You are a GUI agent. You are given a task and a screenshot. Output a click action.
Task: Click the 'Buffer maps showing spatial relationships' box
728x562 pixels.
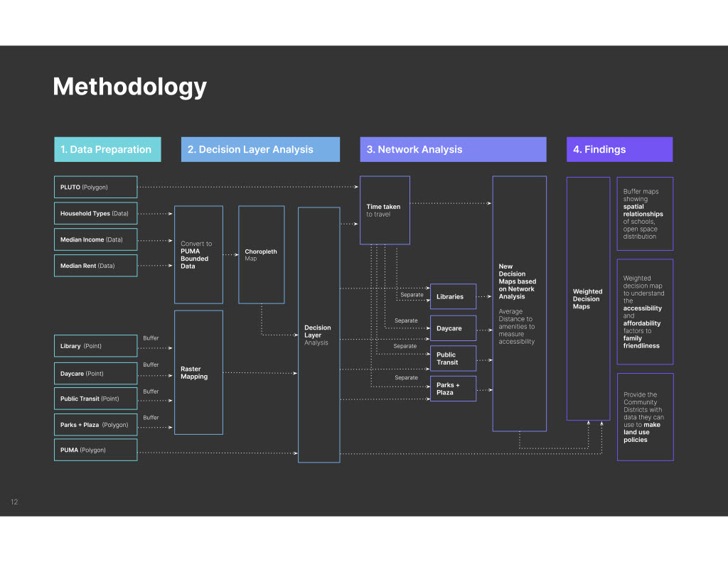(x=645, y=214)
